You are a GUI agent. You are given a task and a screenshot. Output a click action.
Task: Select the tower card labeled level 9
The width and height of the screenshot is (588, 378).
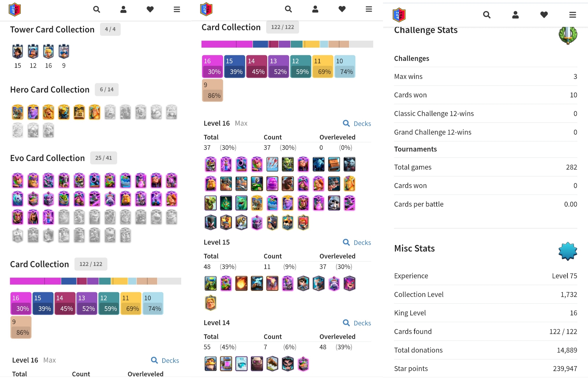pyautogui.click(x=64, y=52)
